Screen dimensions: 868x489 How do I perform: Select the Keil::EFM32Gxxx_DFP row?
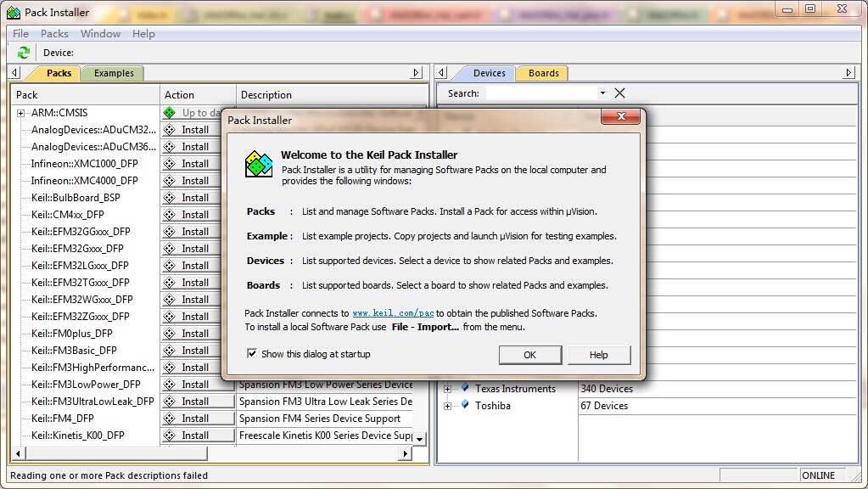pos(77,249)
